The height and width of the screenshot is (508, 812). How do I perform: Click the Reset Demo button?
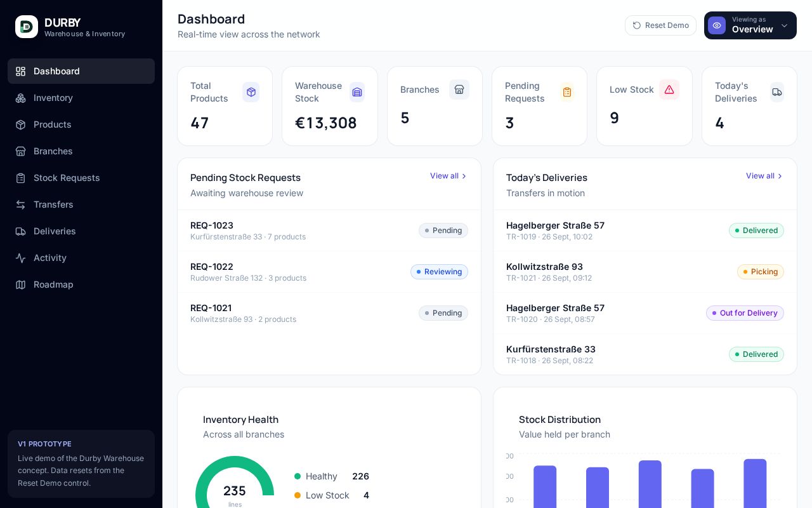coord(660,25)
